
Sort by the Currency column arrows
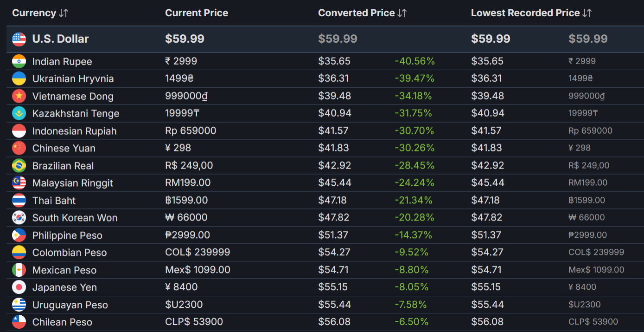coord(64,13)
